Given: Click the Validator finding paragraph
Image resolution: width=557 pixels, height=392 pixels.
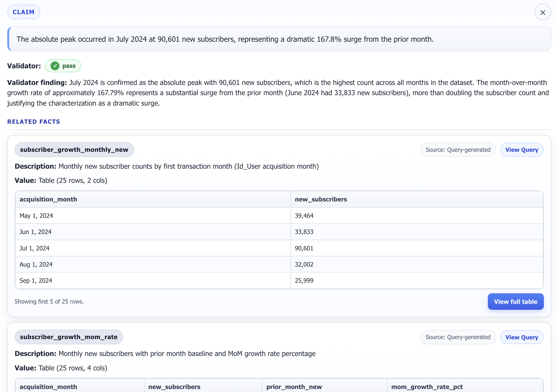Looking at the screenshot, I should 278,93.
